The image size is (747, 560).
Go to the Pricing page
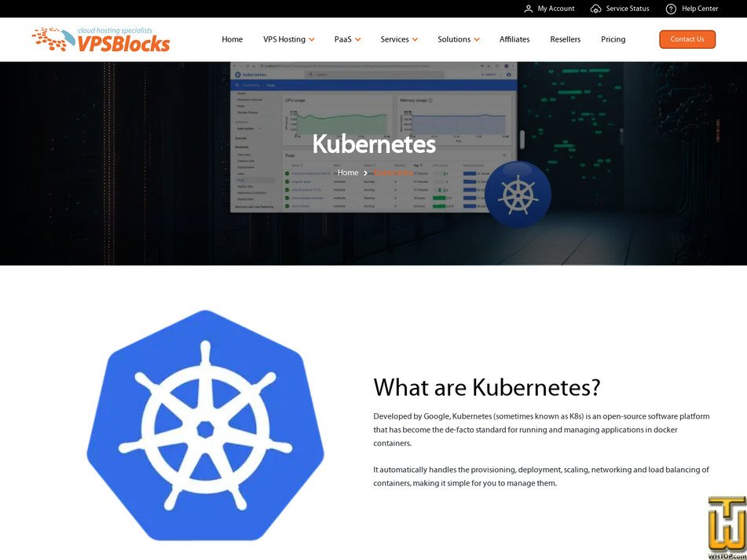[x=613, y=39]
